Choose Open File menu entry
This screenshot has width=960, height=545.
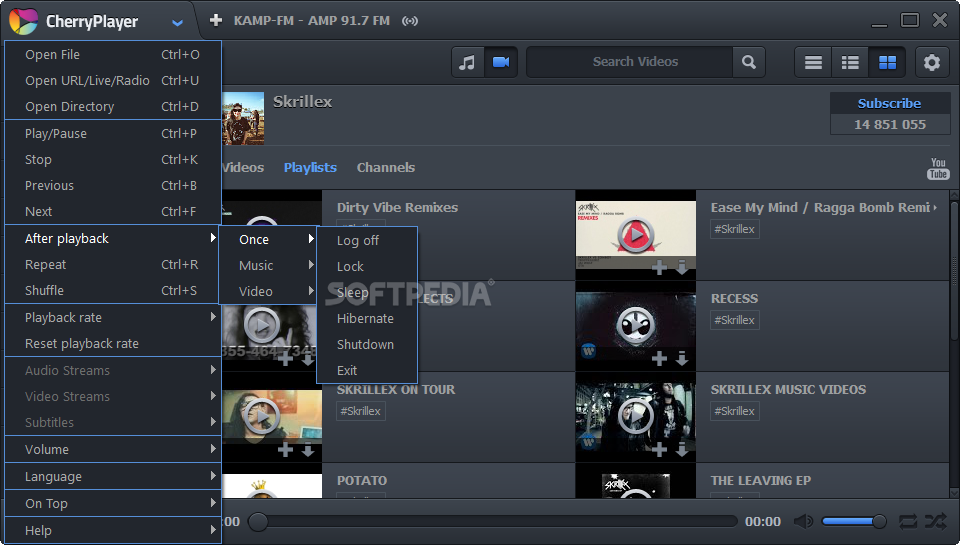coord(113,54)
